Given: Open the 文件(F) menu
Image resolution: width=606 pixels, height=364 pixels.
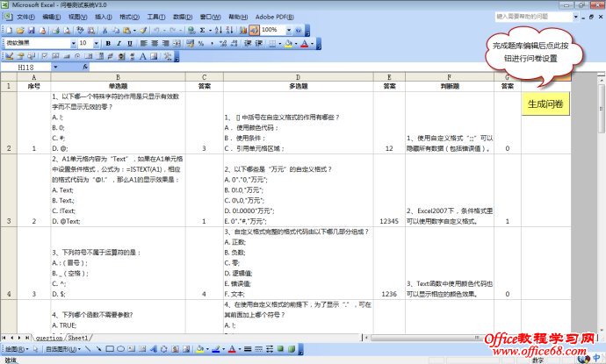Looking at the screenshot, I should click(x=25, y=17).
